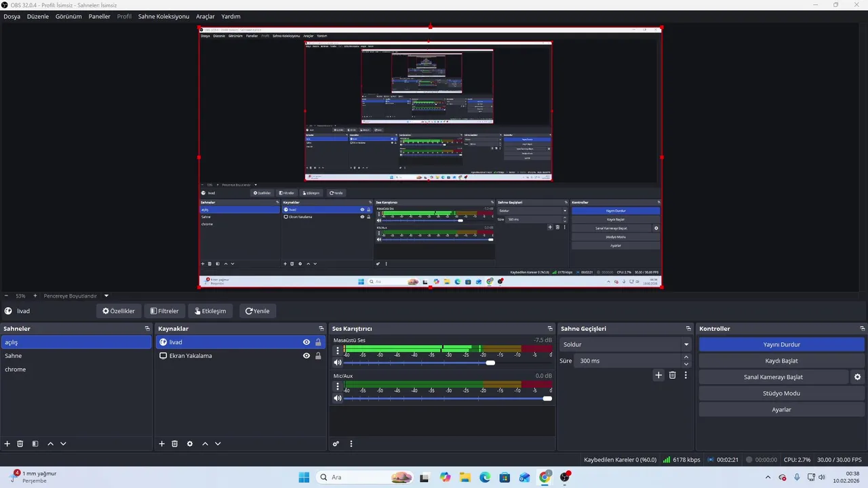Move source up arrow in Kaynaklar panel
Image resolution: width=868 pixels, height=488 pixels.
pyautogui.click(x=205, y=444)
